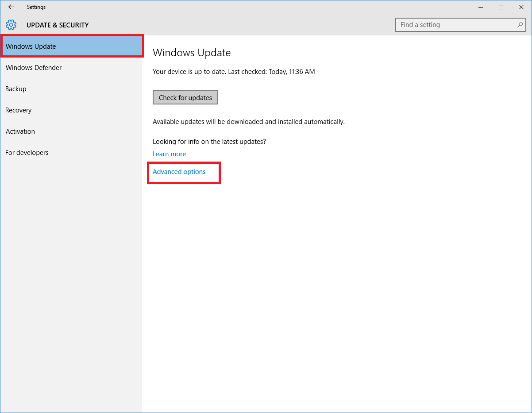Image resolution: width=532 pixels, height=413 pixels.
Task: Open the Advanced options link
Action: (x=179, y=172)
